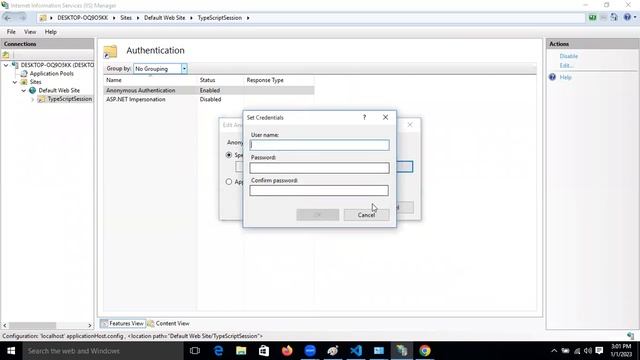Click Sites in the address breadcrumb

(126, 18)
